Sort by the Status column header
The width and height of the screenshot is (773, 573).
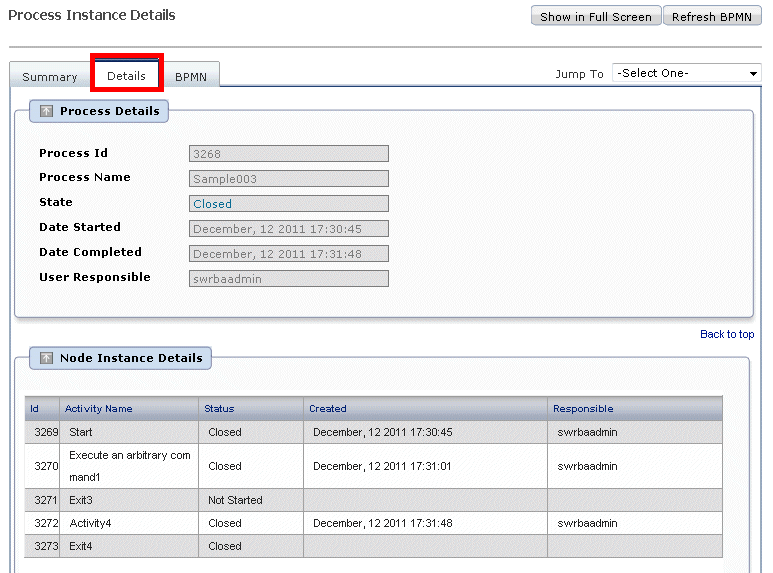(x=219, y=409)
